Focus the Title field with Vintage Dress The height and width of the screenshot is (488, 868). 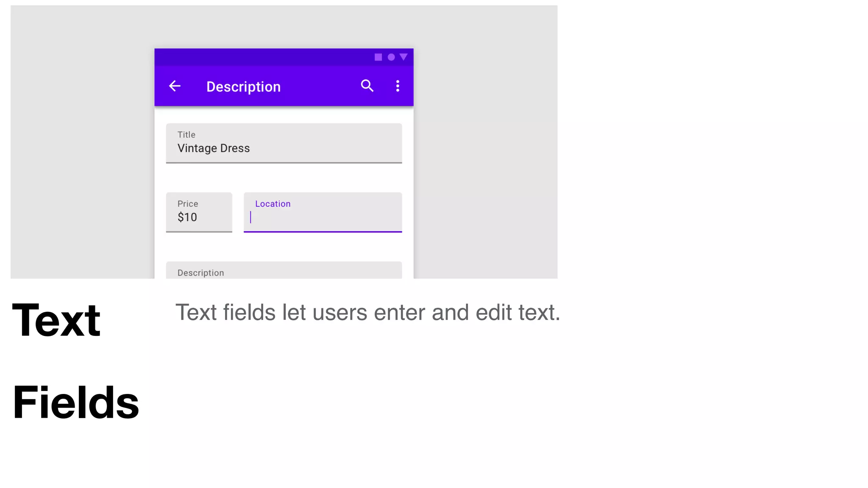click(x=284, y=143)
